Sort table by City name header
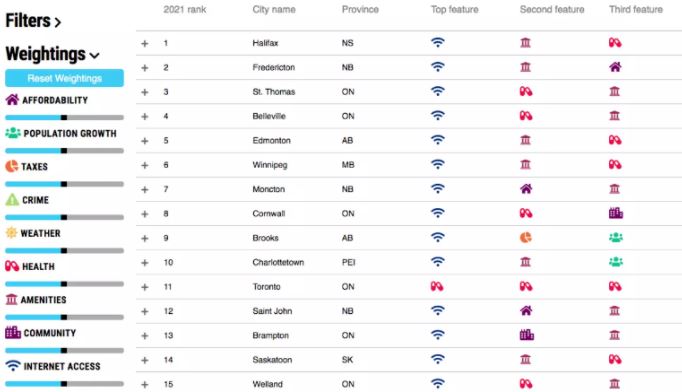The image size is (682, 392). (x=274, y=10)
